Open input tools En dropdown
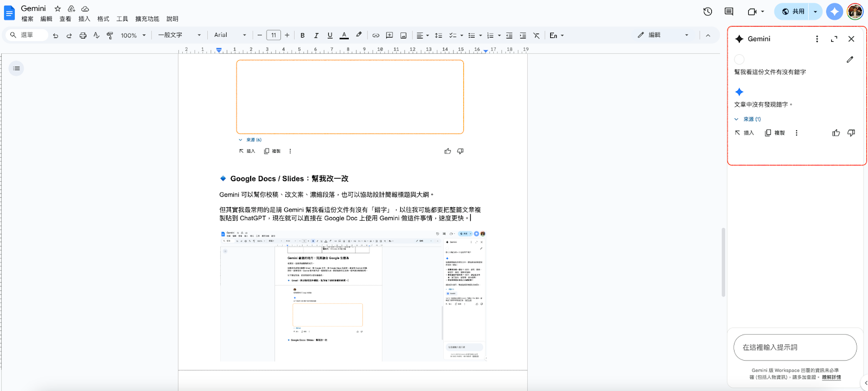 557,35
